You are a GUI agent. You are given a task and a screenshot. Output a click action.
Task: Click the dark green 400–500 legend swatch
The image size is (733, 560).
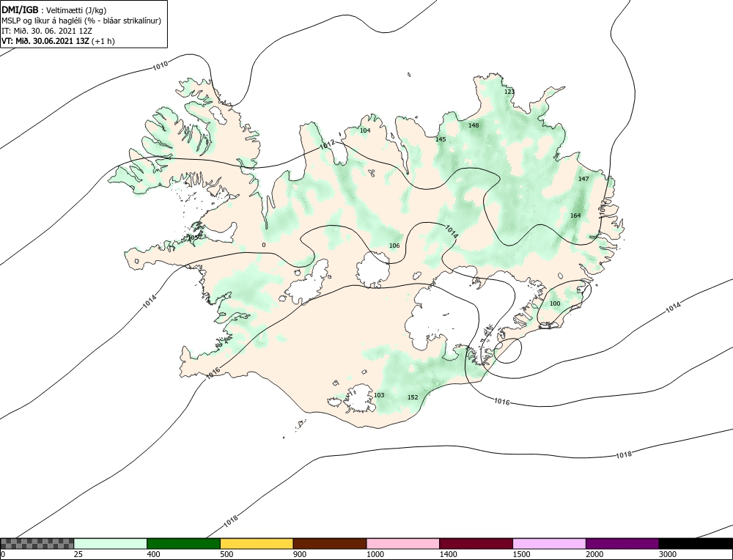183,544
